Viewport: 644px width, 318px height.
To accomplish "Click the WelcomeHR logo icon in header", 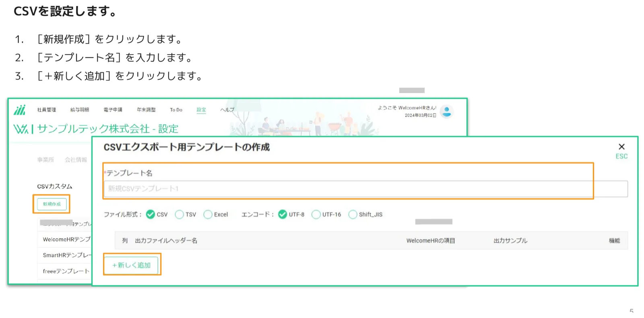I will coord(19,110).
